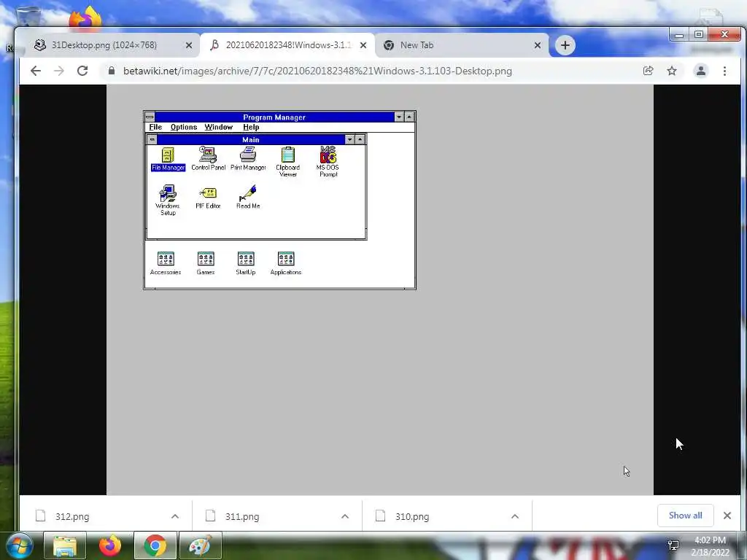
Task: Click the Program Manager control-menu box
Action: click(x=150, y=117)
